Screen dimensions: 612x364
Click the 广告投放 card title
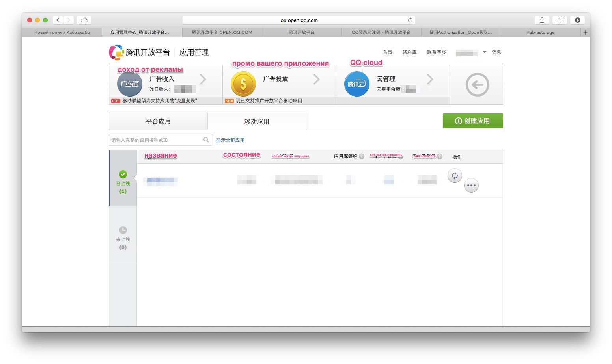[x=275, y=79]
